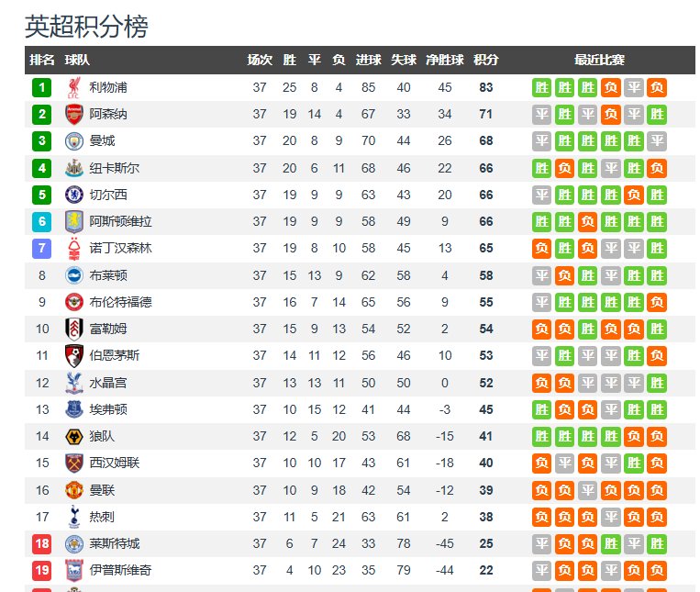Click Liverpool's first green 胜 result badge
The width and height of the screenshot is (700, 592).
[x=542, y=88]
